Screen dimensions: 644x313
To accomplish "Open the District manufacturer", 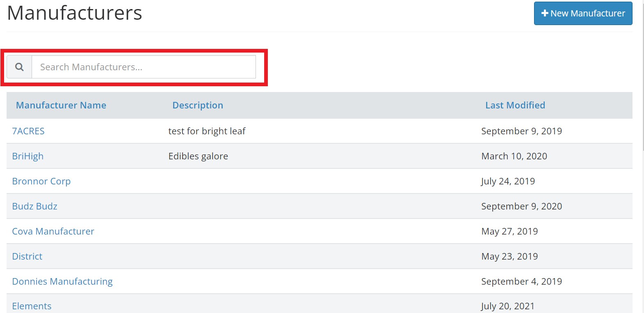I will tap(27, 256).
